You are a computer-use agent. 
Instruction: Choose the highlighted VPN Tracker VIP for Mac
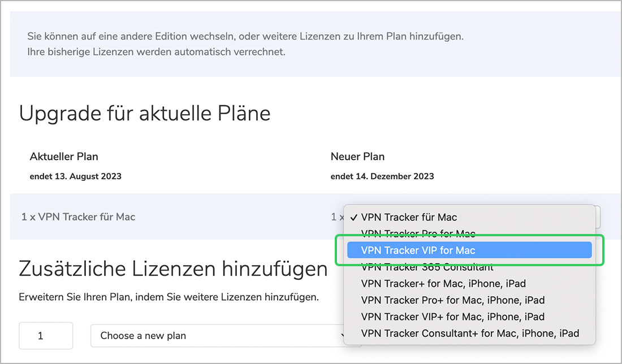418,250
